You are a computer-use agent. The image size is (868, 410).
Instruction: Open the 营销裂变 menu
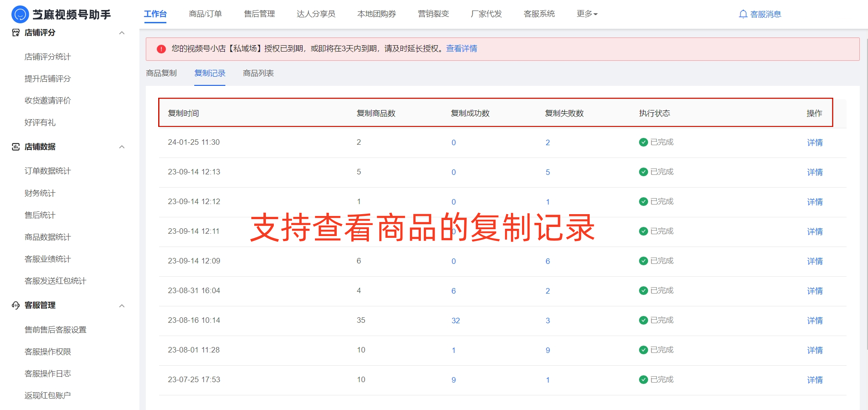coord(433,14)
